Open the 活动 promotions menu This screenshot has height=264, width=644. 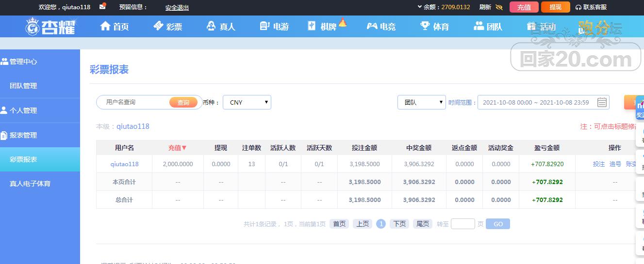tap(541, 27)
